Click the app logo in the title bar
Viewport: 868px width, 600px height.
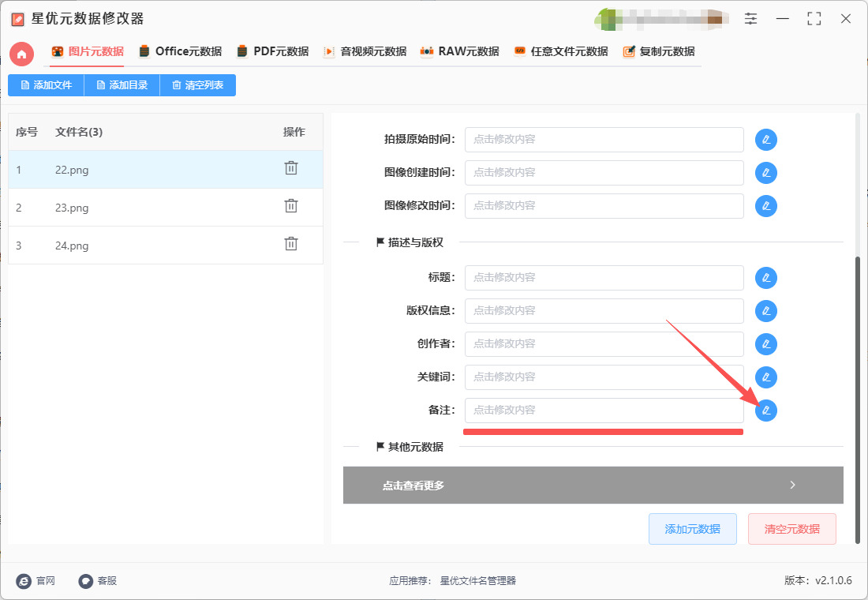(x=17, y=20)
